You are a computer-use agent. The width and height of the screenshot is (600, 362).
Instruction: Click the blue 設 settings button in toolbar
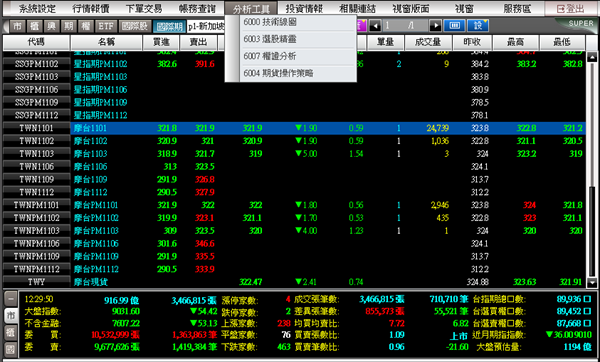point(478,26)
